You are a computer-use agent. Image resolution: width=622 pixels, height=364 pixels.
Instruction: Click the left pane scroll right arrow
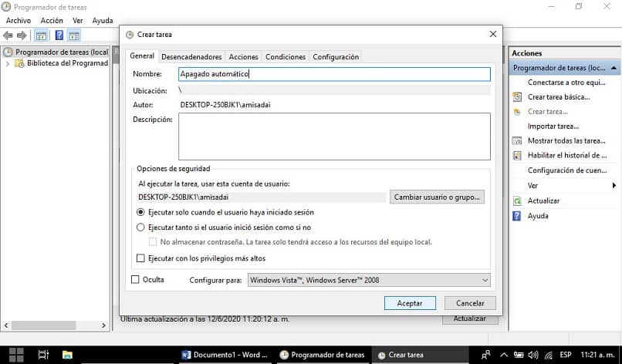point(103,325)
